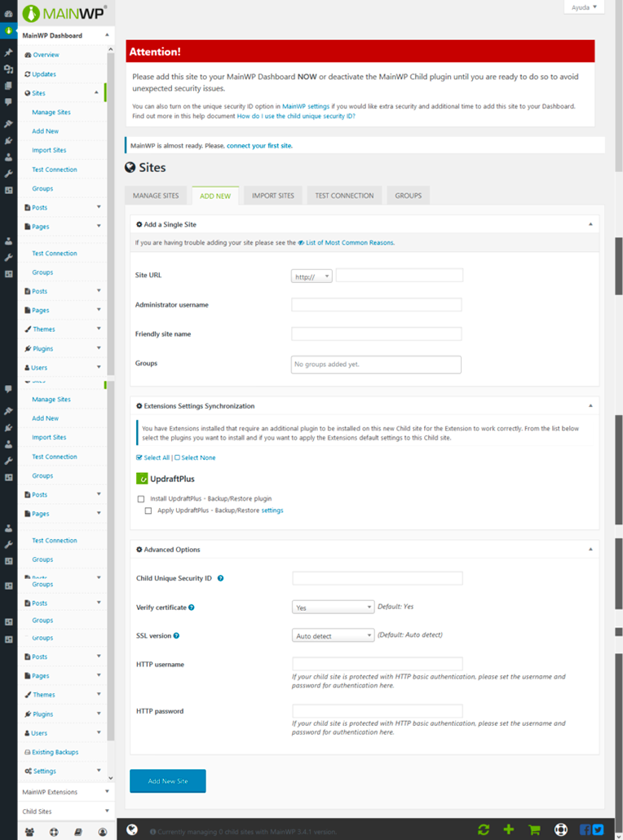Expand the sidebar Settings submenu arrow
The image size is (623, 840).
click(x=99, y=771)
